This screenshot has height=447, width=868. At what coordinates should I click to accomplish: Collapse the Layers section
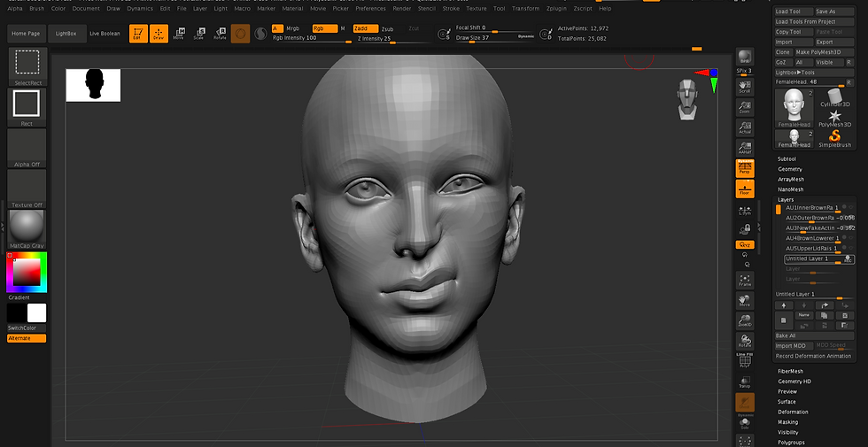(x=786, y=200)
